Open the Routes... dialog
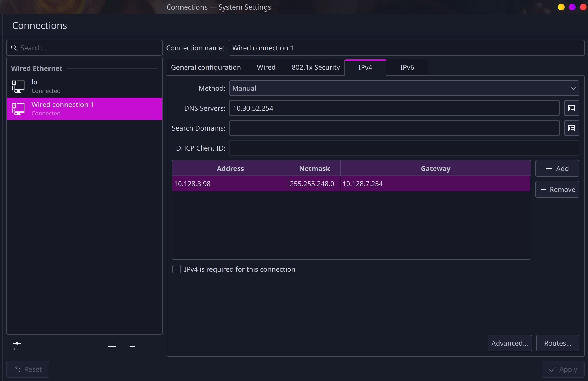 click(557, 343)
